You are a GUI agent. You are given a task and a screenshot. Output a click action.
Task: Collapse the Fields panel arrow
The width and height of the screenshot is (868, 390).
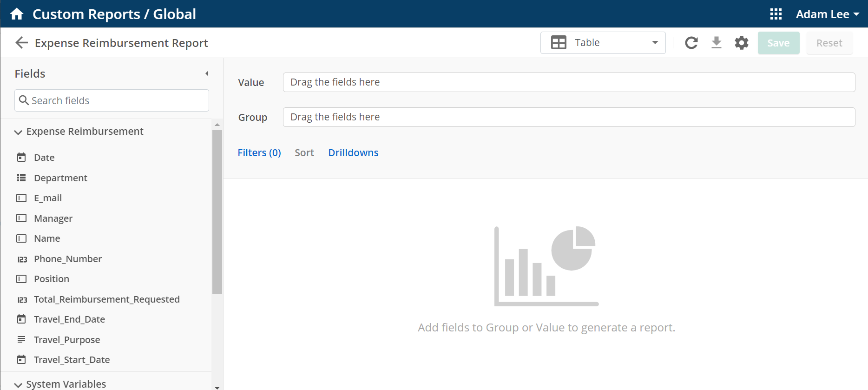(x=207, y=73)
